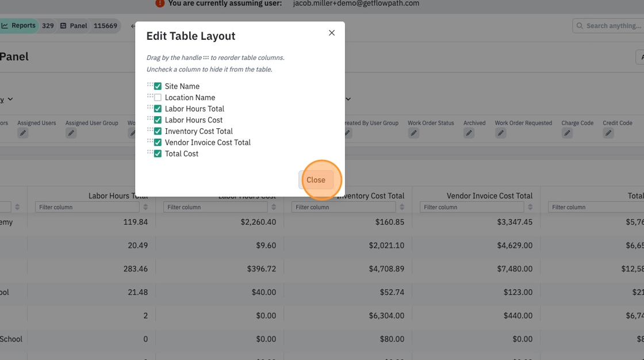Click the Close button in dialog
The height and width of the screenshot is (360, 644).
point(316,180)
